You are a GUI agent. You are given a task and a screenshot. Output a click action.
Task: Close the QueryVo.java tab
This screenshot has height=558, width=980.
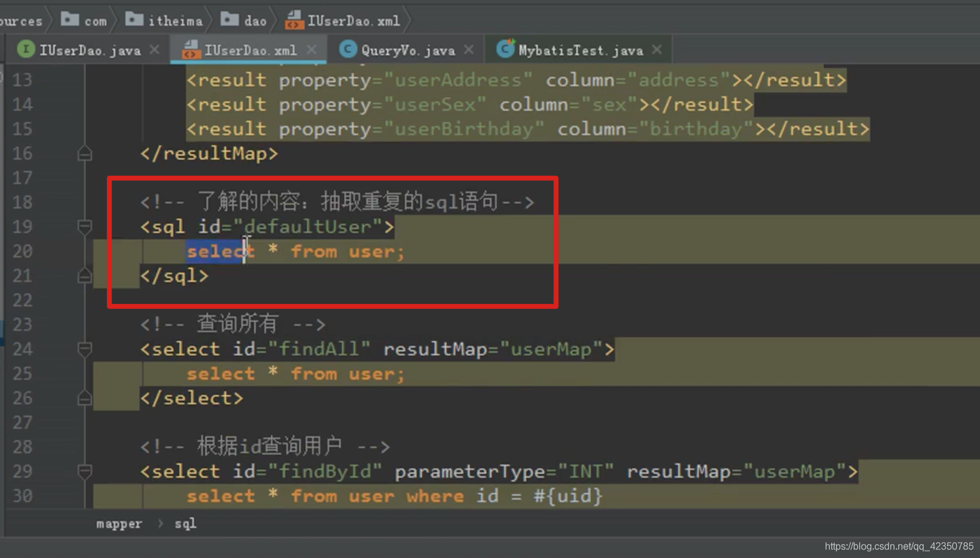point(469,49)
